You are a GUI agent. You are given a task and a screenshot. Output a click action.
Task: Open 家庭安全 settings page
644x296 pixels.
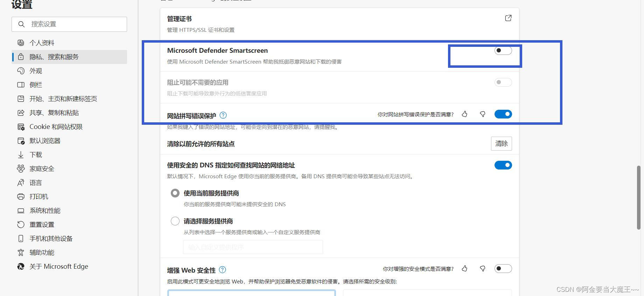pyautogui.click(x=69, y=168)
